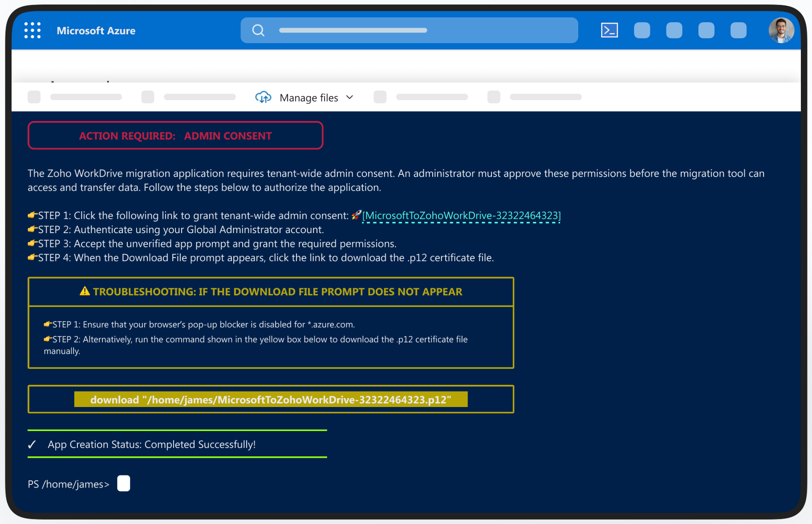Image resolution: width=812 pixels, height=524 pixels.
Task: Open the Cloud Shell terminal icon
Action: [x=609, y=30]
